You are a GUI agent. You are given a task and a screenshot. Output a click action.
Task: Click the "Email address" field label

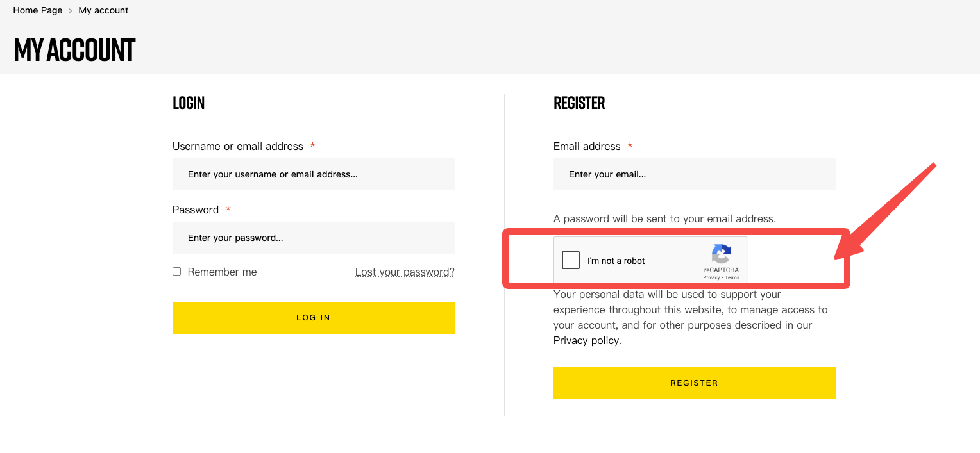(587, 147)
